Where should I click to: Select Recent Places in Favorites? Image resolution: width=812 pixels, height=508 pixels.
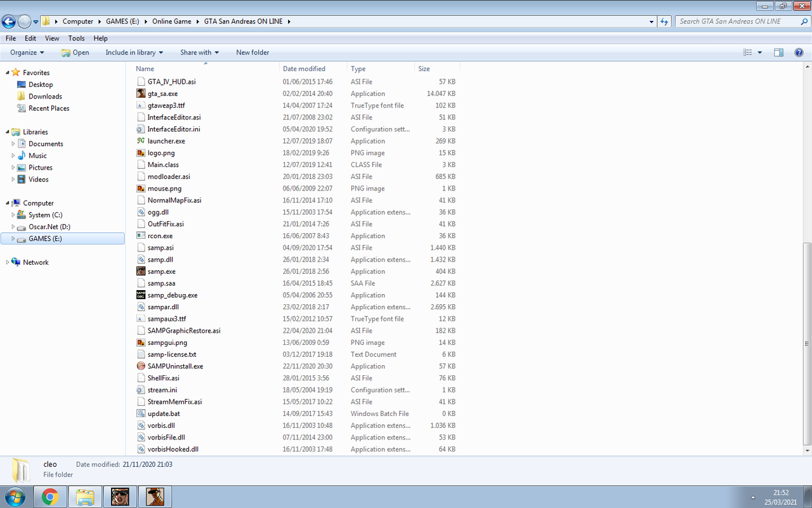[x=49, y=109]
